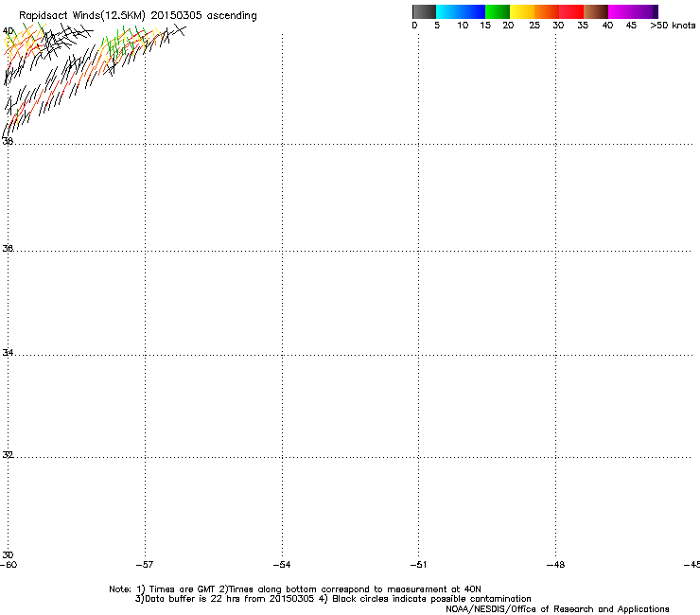Click the '32' latitude axis label
Image resolution: width=700 pixels, height=615 pixels.
point(8,455)
